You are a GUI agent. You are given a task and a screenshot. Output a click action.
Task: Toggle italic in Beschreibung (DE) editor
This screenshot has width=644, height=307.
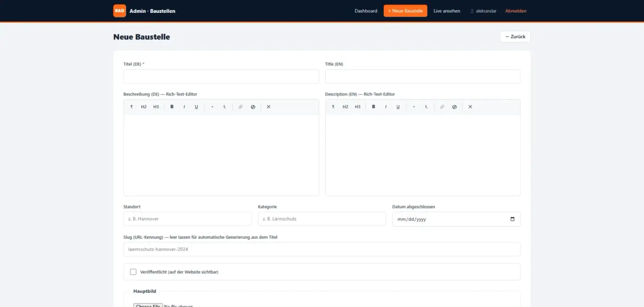[184, 107]
